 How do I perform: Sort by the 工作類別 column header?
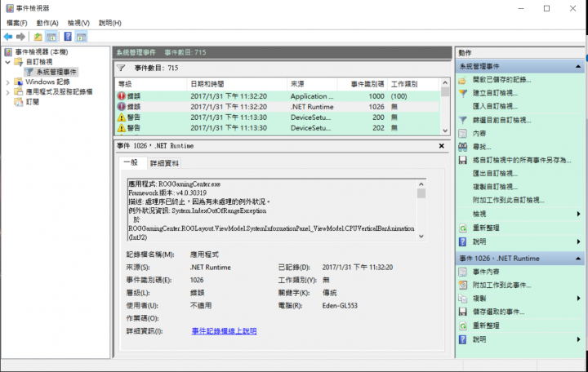412,84
